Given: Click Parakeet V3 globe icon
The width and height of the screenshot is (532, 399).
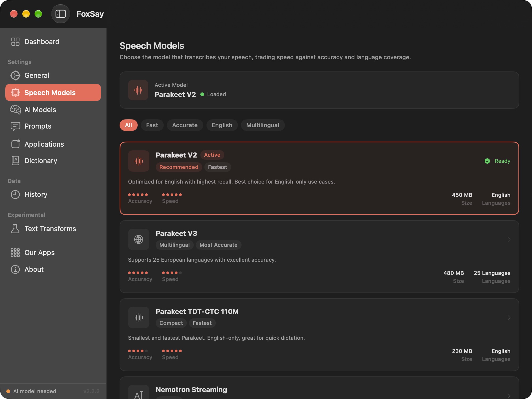Looking at the screenshot, I should (139, 239).
